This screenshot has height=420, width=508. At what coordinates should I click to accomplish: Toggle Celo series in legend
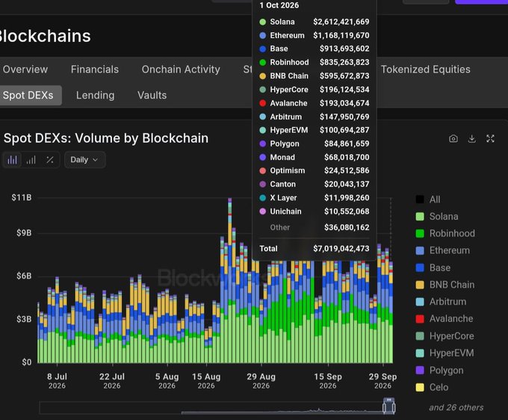tap(433, 387)
